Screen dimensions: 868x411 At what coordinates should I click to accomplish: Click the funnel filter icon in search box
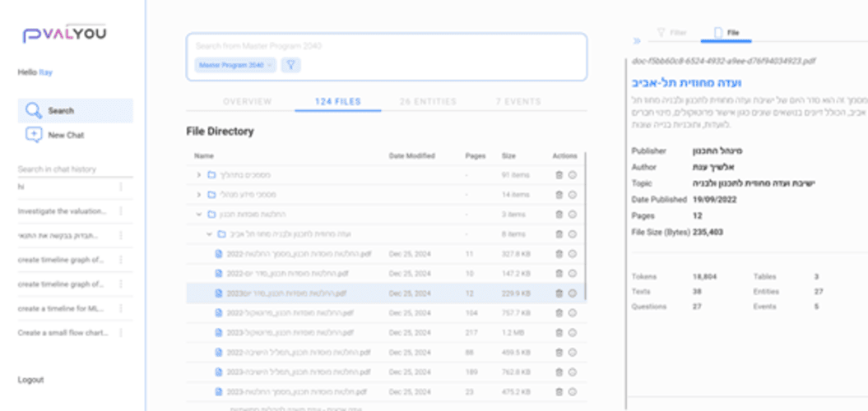click(290, 65)
